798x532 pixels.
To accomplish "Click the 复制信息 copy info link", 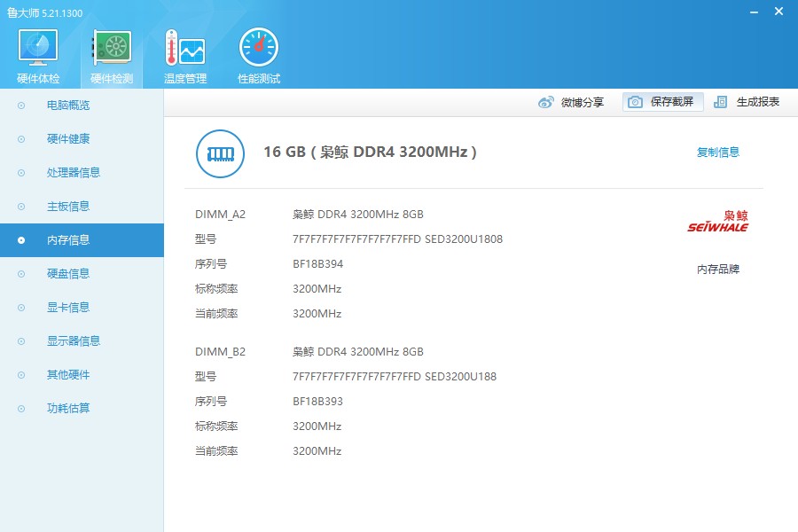I will pos(718,153).
